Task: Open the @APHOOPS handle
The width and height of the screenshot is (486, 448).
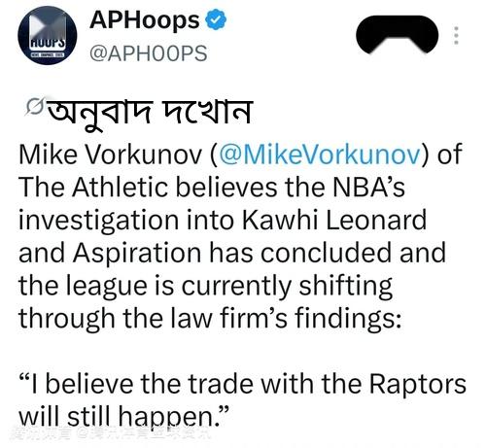Action: (149, 53)
